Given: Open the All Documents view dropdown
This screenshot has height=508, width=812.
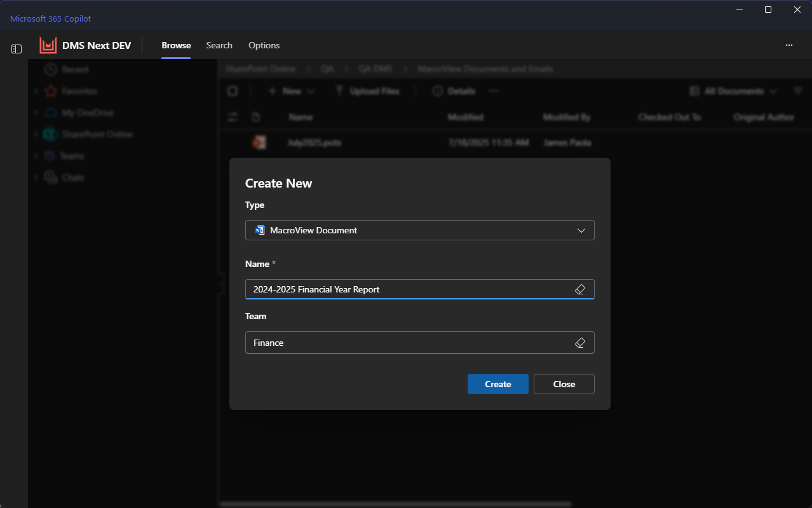Looking at the screenshot, I should tap(733, 91).
